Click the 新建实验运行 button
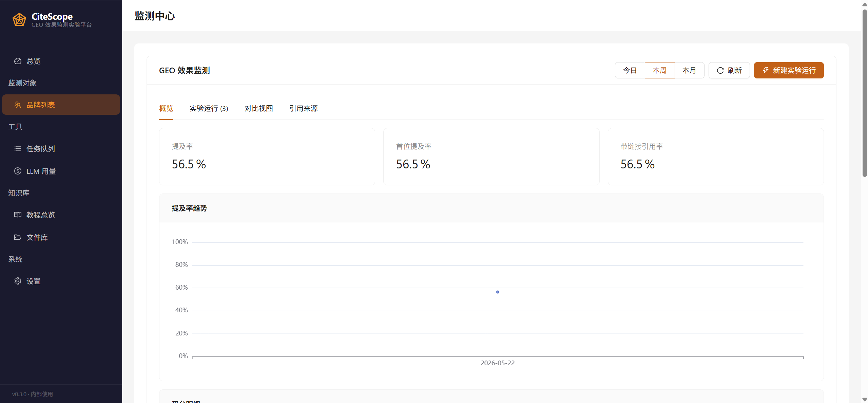This screenshot has width=868, height=403. [789, 70]
